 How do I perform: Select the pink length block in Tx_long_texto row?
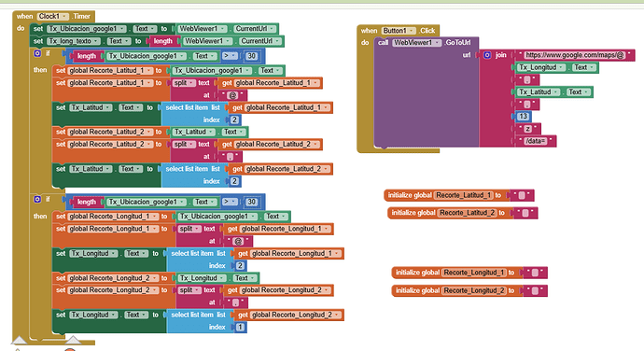click(163, 41)
